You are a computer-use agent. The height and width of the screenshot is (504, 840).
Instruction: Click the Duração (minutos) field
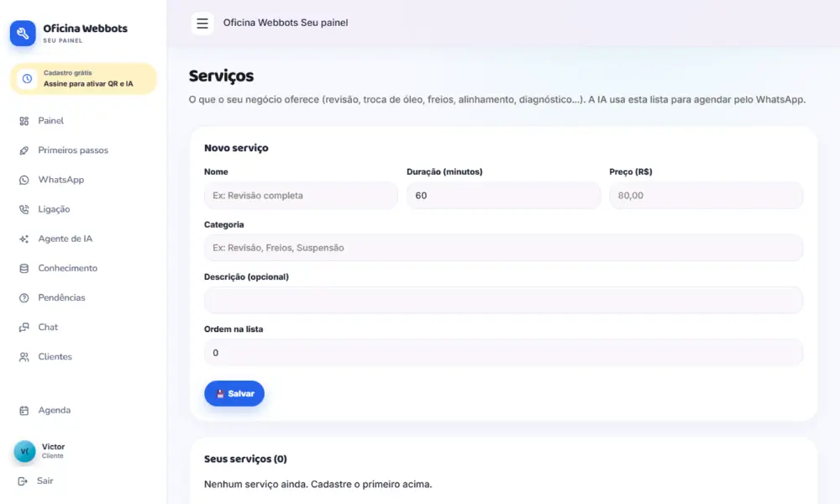[x=503, y=196]
